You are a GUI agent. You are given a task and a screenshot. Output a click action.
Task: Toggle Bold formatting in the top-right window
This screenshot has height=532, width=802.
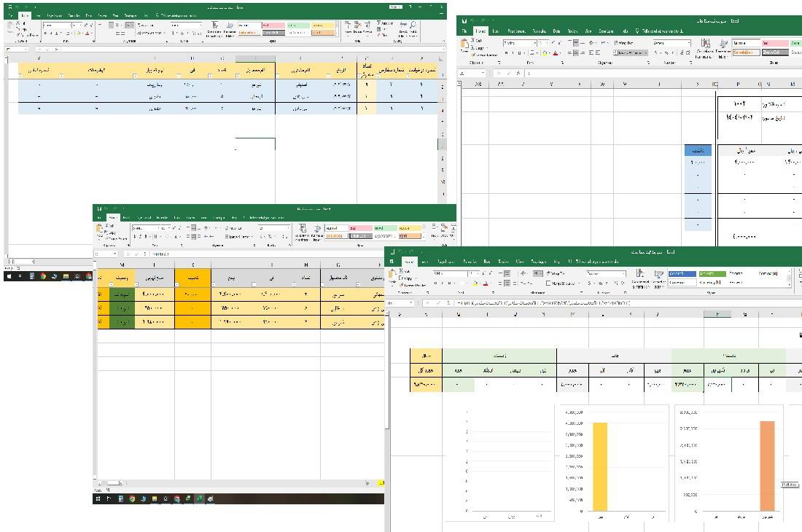tap(506, 53)
